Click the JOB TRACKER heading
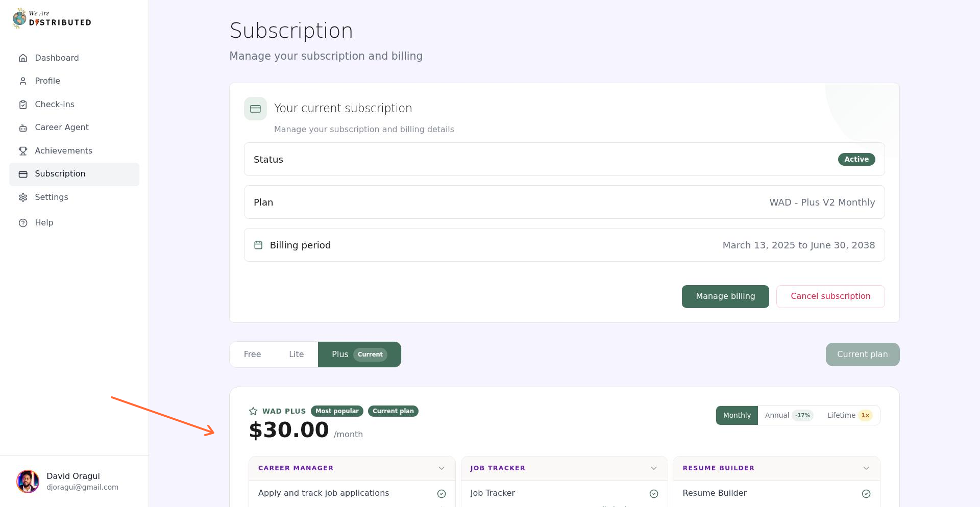 click(498, 468)
